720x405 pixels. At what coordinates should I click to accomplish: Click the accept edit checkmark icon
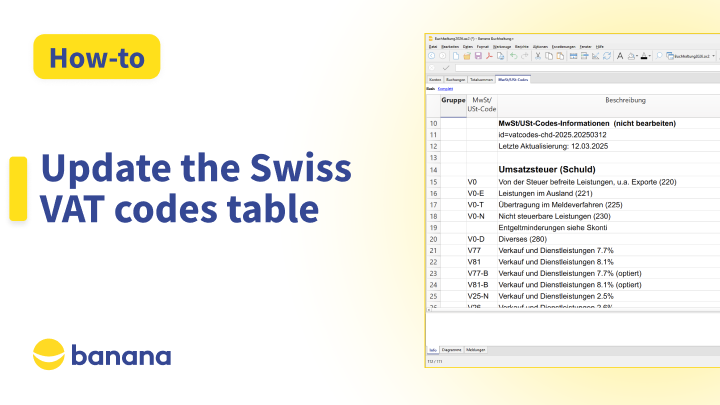(446, 68)
